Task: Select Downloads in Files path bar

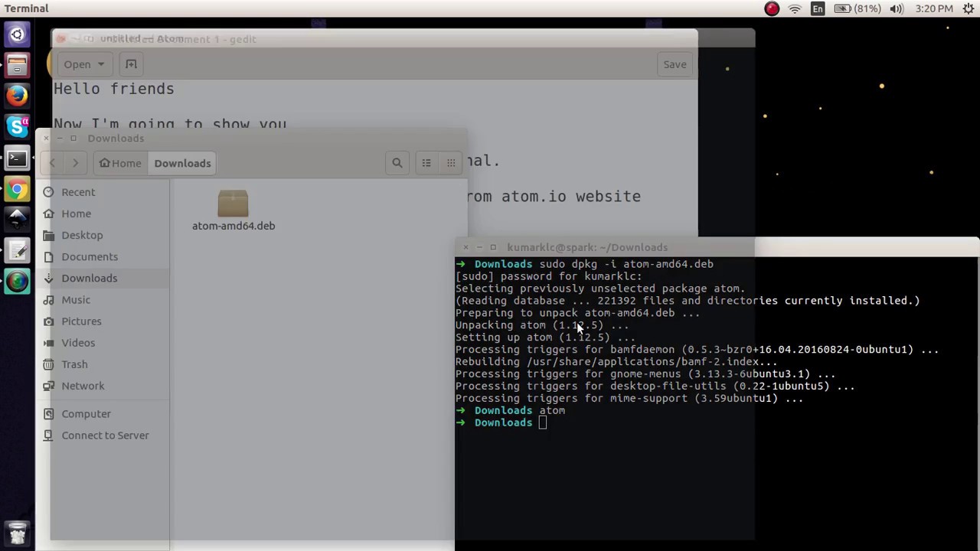Action: pyautogui.click(x=182, y=163)
